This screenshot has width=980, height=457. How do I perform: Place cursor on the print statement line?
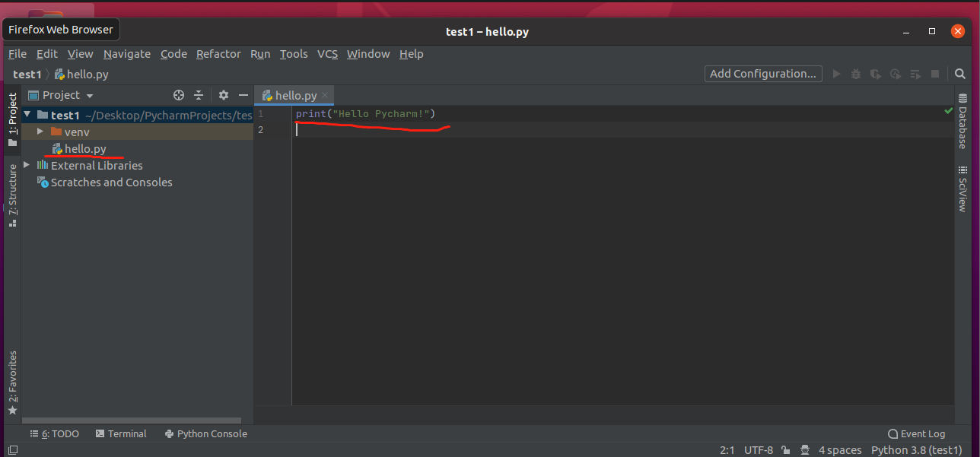(365, 113)
